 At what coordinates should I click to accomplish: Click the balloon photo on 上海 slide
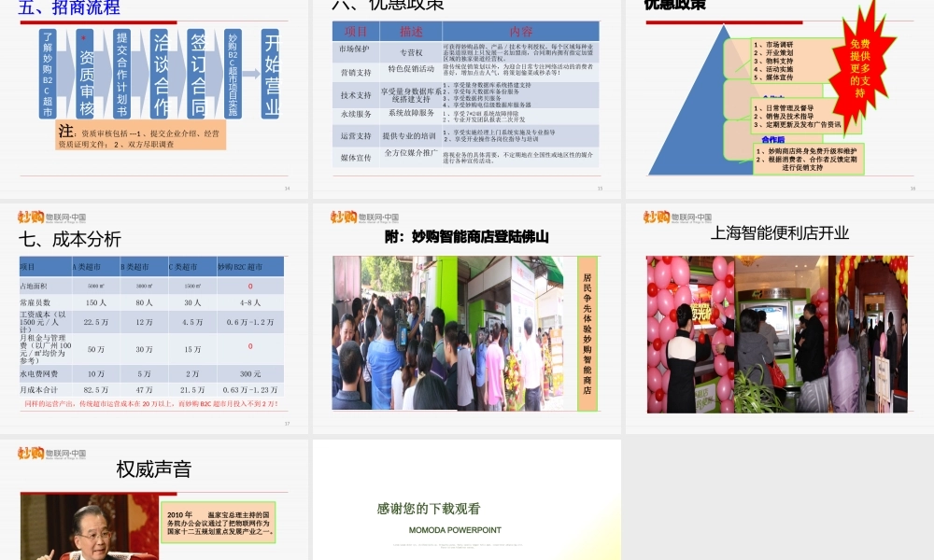coord(777,334)
